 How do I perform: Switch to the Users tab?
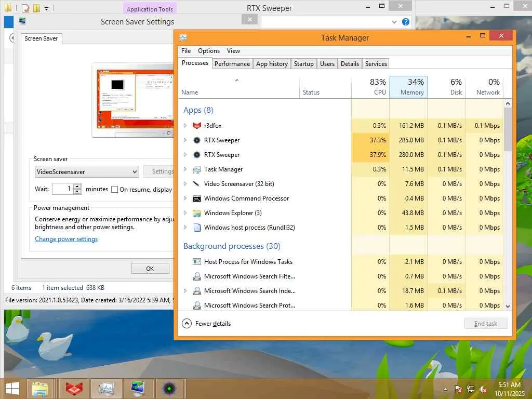327,64
